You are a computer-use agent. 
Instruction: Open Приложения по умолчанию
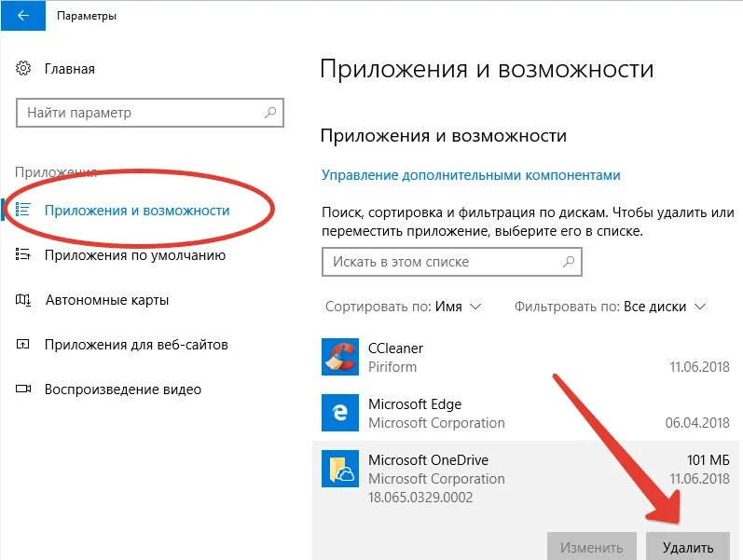135,255
